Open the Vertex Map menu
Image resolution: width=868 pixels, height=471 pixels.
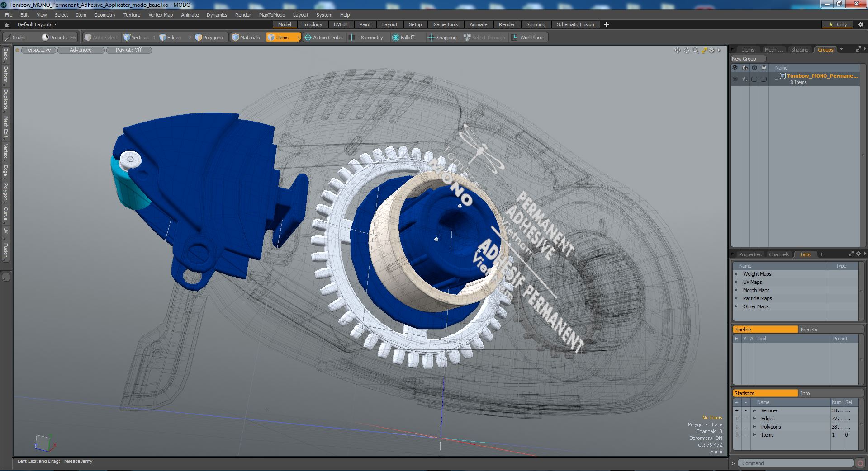pyautogui.click(x=161, y=15)
